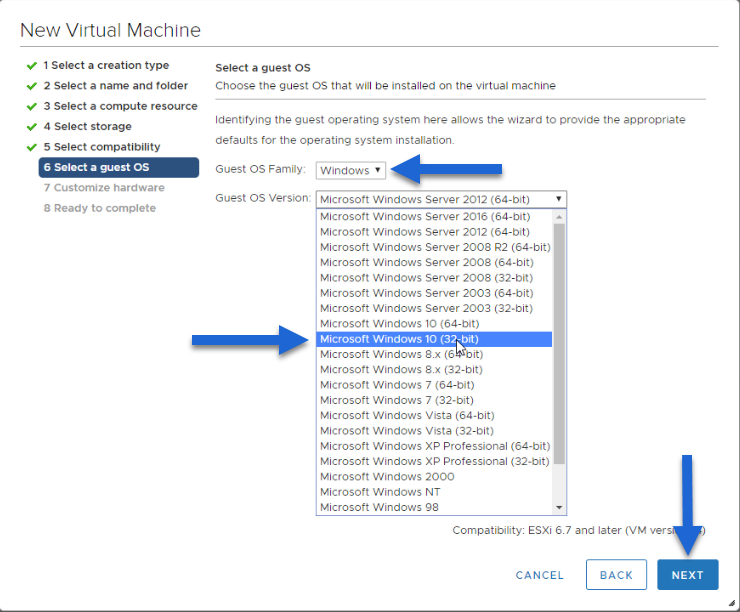This screenshot has width=740, height=612.
Task: Click the CANCEL link button
Action: pos(539,575)
